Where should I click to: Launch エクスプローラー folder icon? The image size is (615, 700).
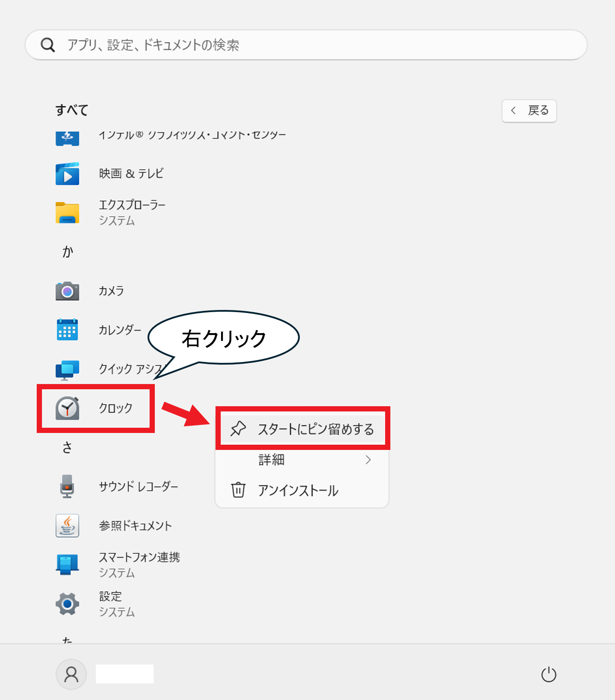click(x=67, y=213)
